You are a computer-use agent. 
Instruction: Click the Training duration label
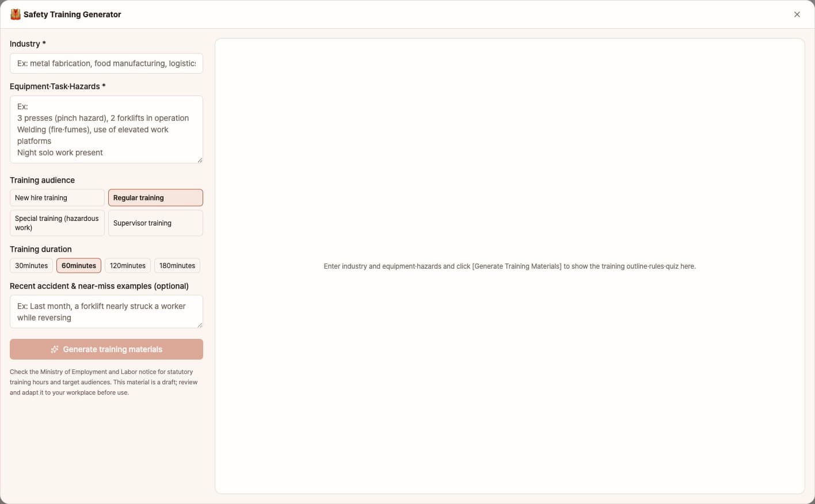click(x=41, y=249)
